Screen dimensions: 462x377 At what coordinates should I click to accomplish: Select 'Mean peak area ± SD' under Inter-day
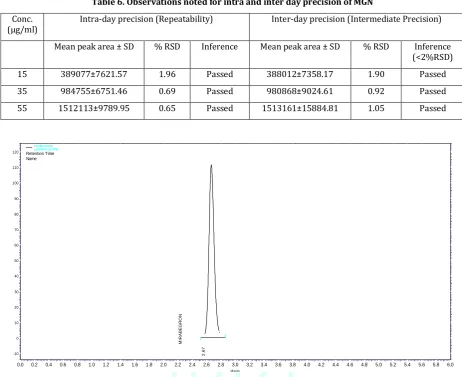pos(300,47)
